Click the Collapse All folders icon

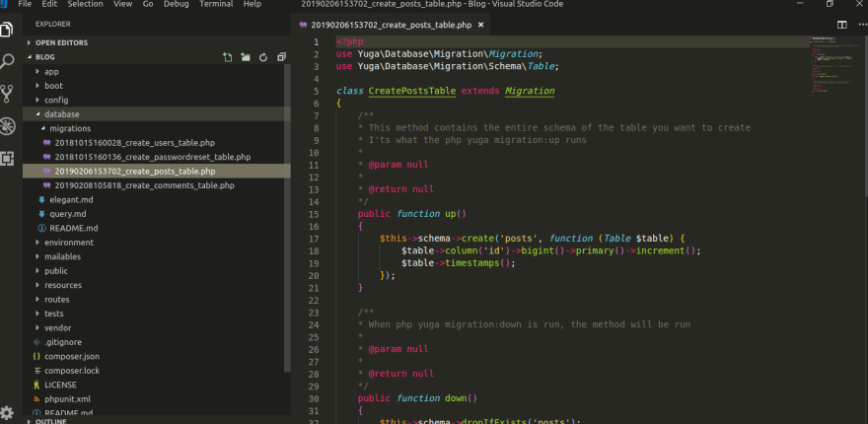(x=281, y=57)
